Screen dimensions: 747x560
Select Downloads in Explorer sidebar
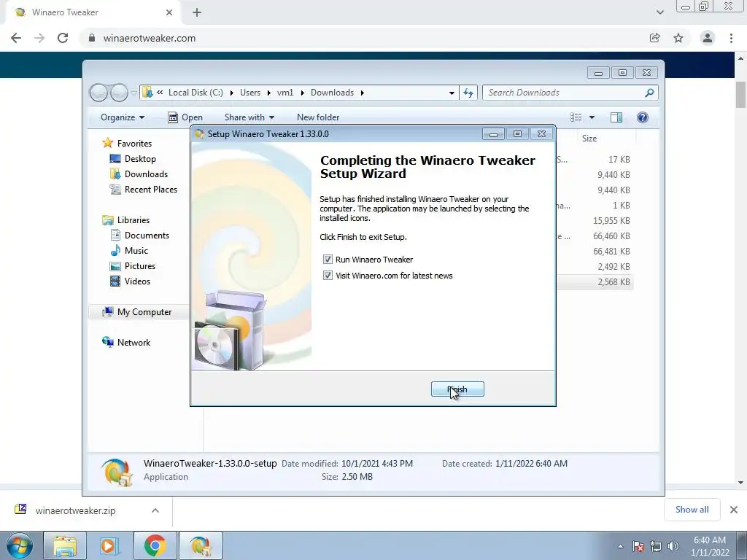point(146,174)
